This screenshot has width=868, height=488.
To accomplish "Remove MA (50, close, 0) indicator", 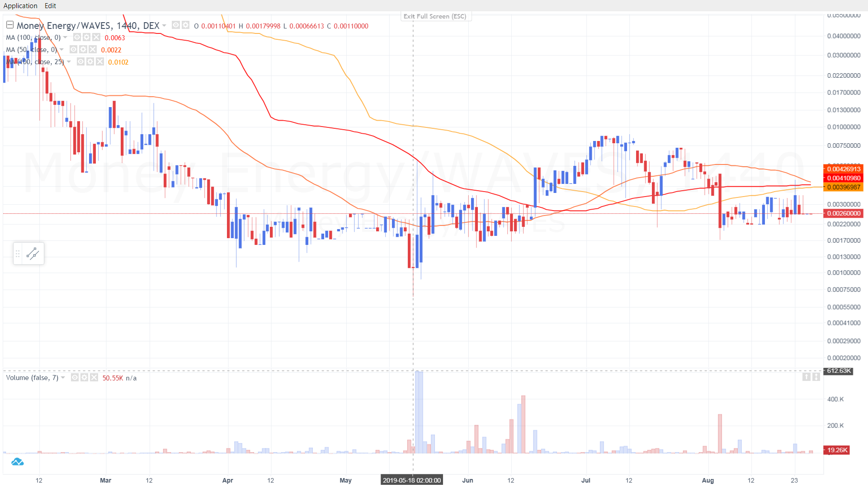I will click(x=93, y=49).
